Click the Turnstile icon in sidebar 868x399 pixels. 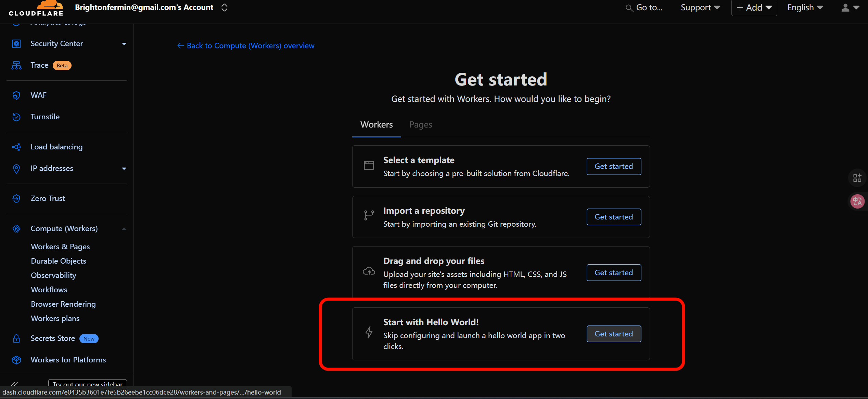pos(16,117)
